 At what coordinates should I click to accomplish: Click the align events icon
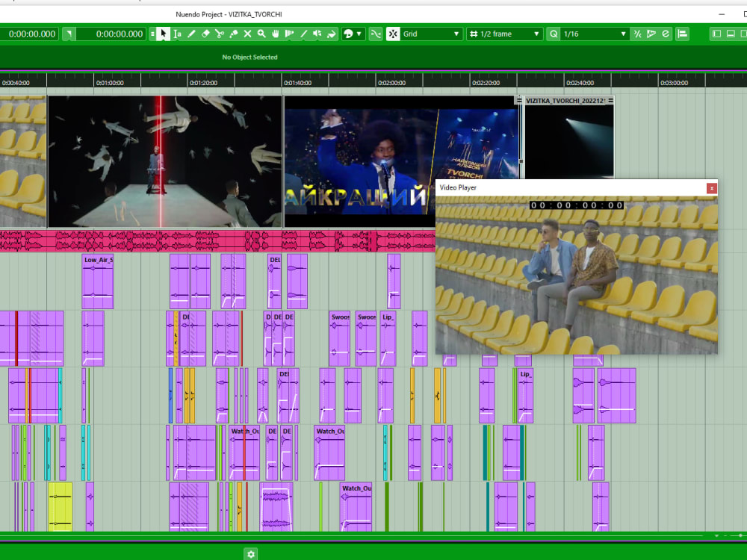point(682,34)
